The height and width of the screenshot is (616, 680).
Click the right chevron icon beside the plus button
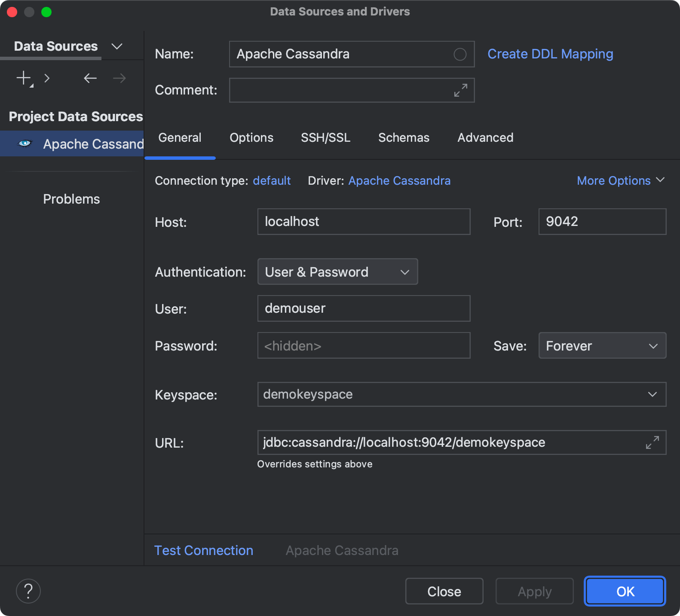(x=47, y=78)
